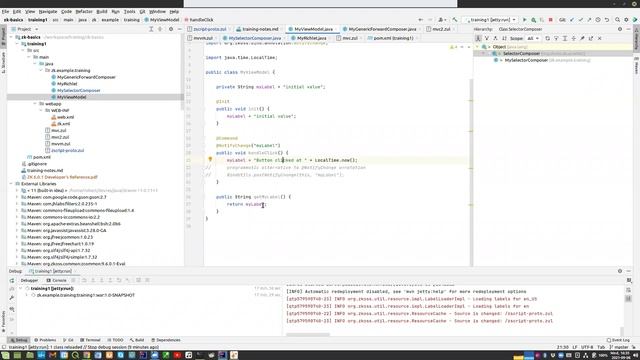Collapse External Libraries node
The image size is (640, 360).
11,184
